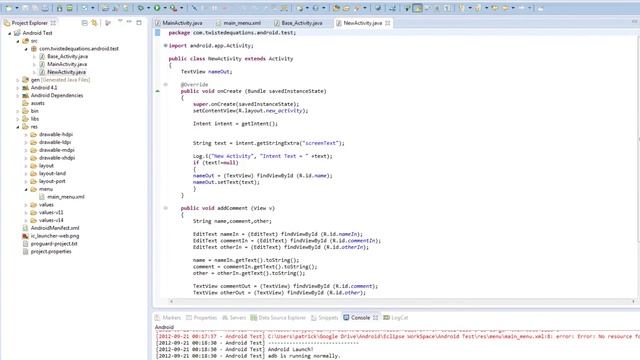This screenshot has width=640, height=360.
Task: Toggle the onCreate method fold marker
Action: tap(165, 84)
